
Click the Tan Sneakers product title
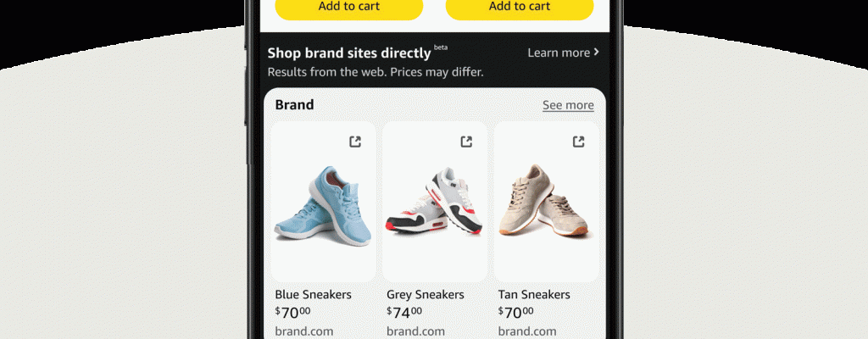(534, 295)
